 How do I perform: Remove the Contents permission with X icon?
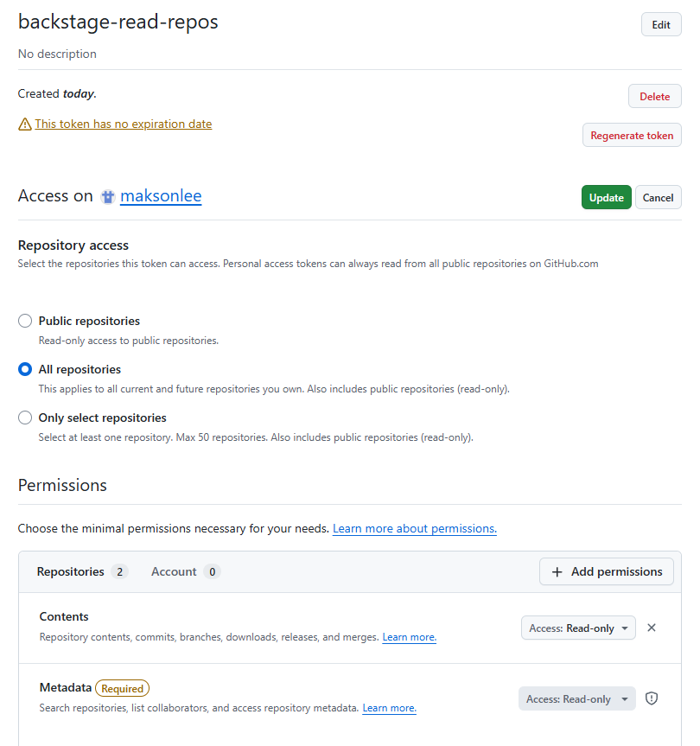pyautogui.click(x=652, y=628)
